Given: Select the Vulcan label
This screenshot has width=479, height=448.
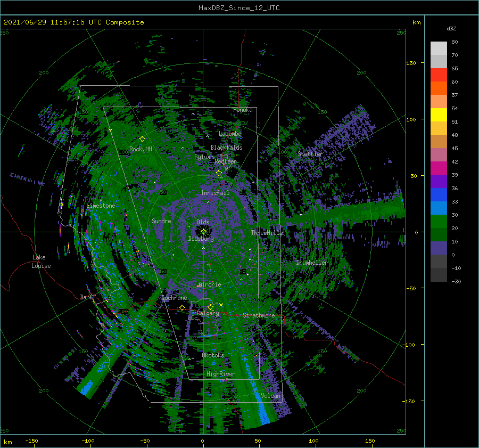Looking at the screenshot, I should pyautogui.click(x=270, y=396).
